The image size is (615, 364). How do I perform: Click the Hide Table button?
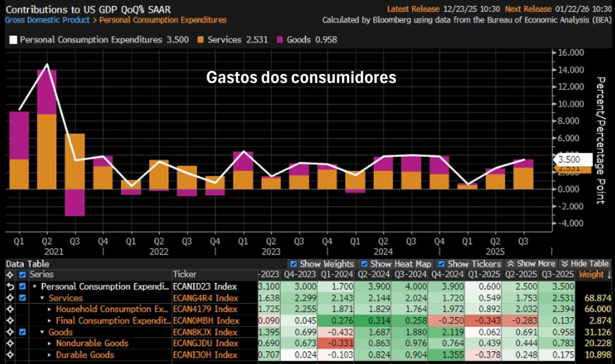[x=585, y=264]
